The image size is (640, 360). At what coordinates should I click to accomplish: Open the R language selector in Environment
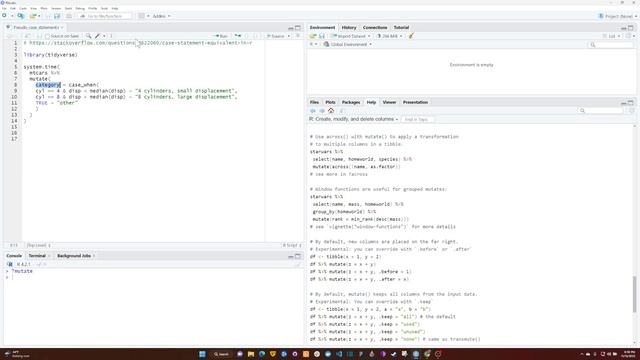click(x=313, y=44)
